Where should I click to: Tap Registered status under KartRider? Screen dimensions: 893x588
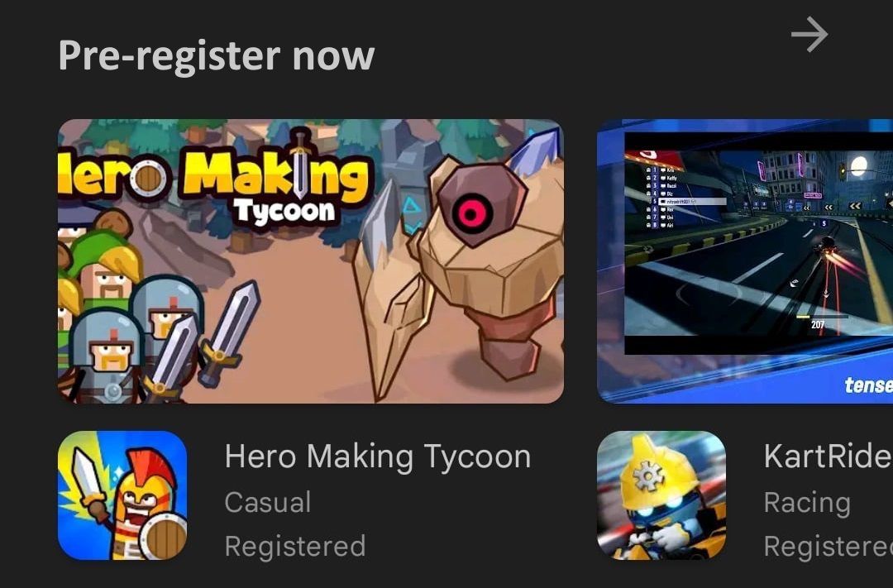[x=828, y=546]
